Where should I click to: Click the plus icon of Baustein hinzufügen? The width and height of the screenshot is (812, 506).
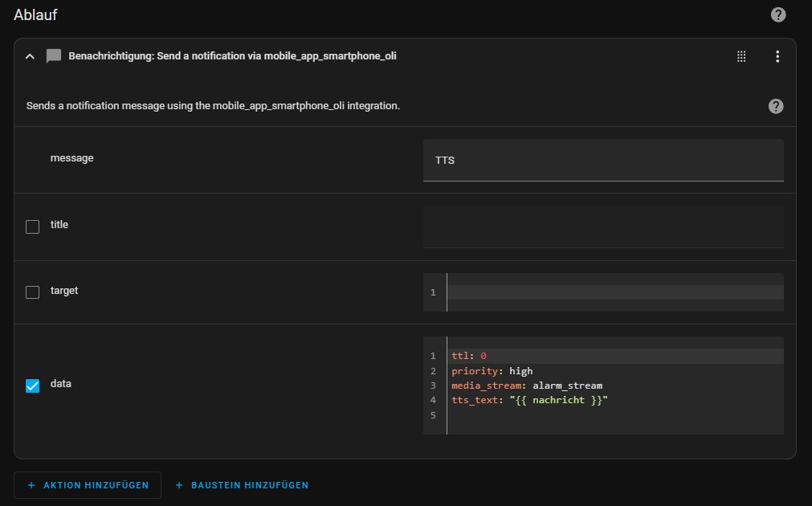179,485
